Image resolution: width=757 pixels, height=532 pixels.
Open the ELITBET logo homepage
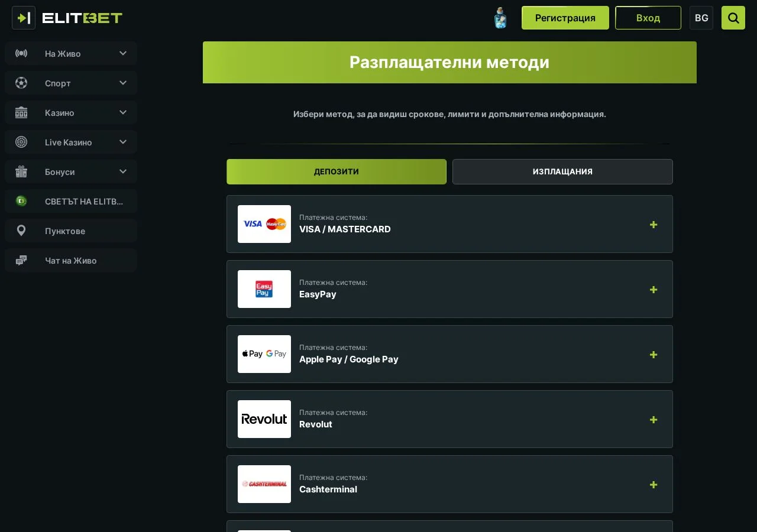[x=82, y=18]
